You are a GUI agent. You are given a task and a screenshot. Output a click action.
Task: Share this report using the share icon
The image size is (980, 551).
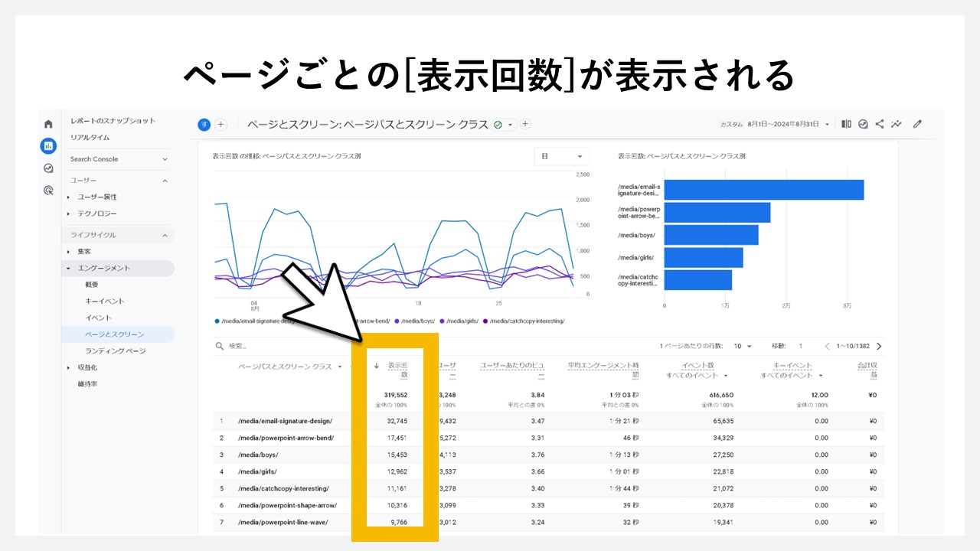pos(880,124)
